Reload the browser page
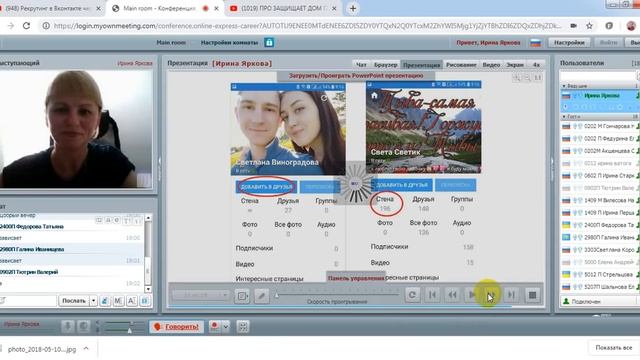Viewport: 640px width, 360px height. pos(27,26)
